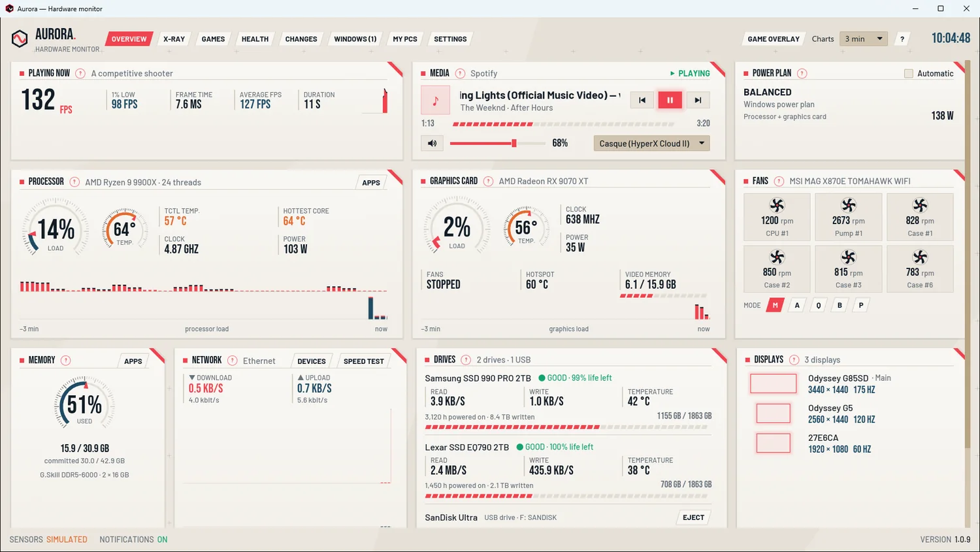Set fan mode to B
The width and height of the screenshot is (980, 552).
point(840,305)
